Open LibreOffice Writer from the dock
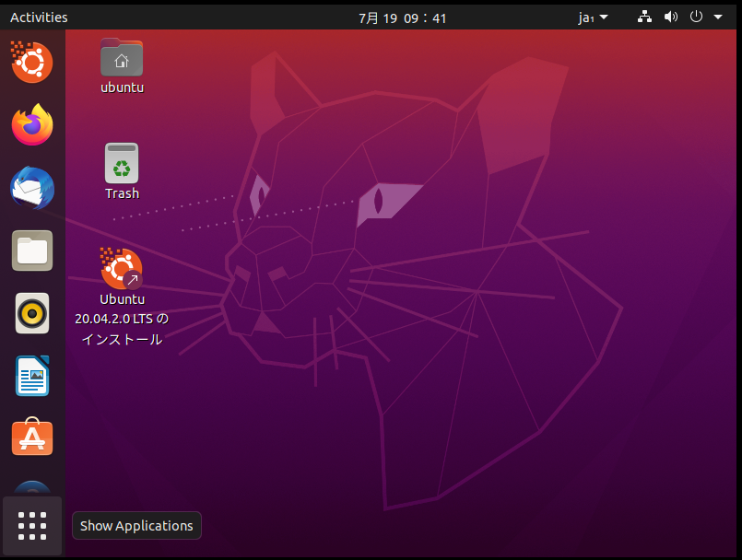The height and width of the screenshot is (560, 742). tap(32, 376)
